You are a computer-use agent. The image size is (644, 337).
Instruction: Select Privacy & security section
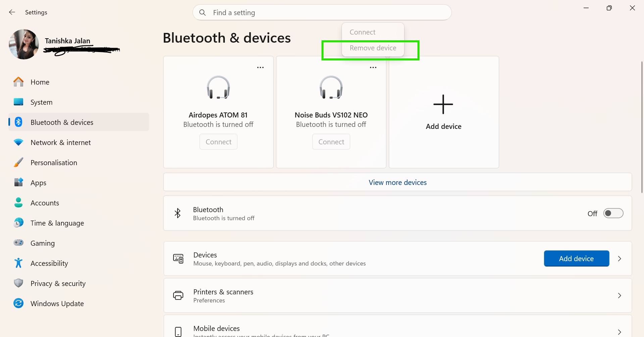coord(79,283)
